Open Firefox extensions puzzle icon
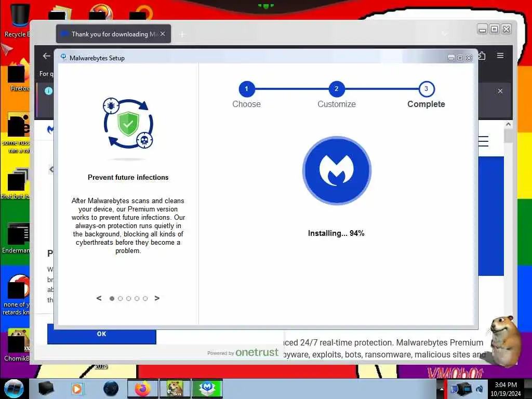The width and height of the screenshot is (532, 399). [482, 56]
